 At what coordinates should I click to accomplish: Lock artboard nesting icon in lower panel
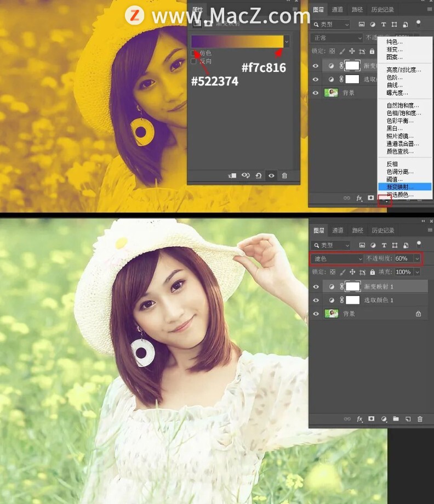pos(362,272)
